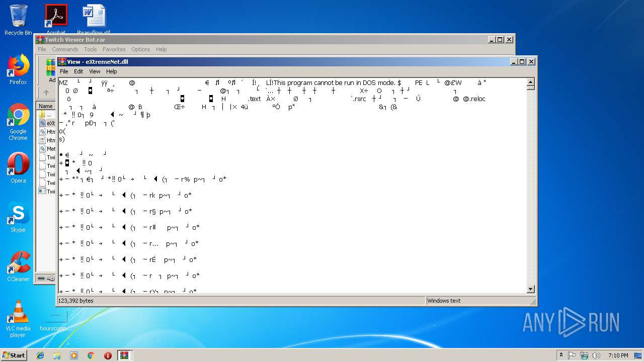644x362 pixels.
Task: Click the 7:10 PM clock
Action: click(x=618, y=355)
